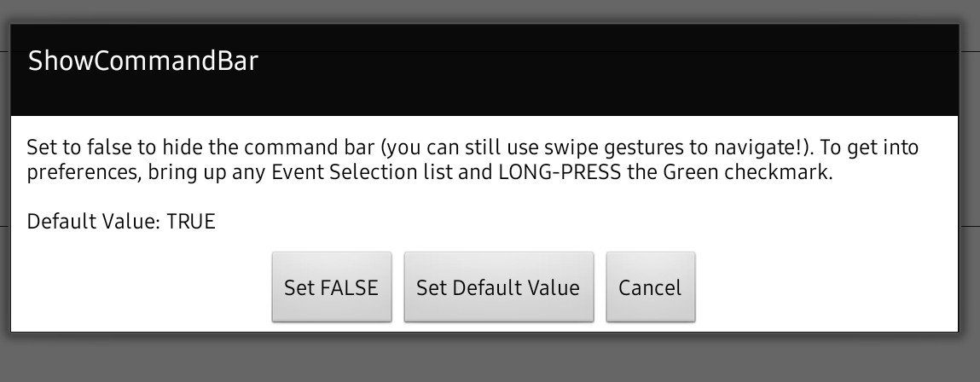980x382 pixels.
Task: Click the ShowCommandBar dialog title
Action: click(x=143, y=62)
